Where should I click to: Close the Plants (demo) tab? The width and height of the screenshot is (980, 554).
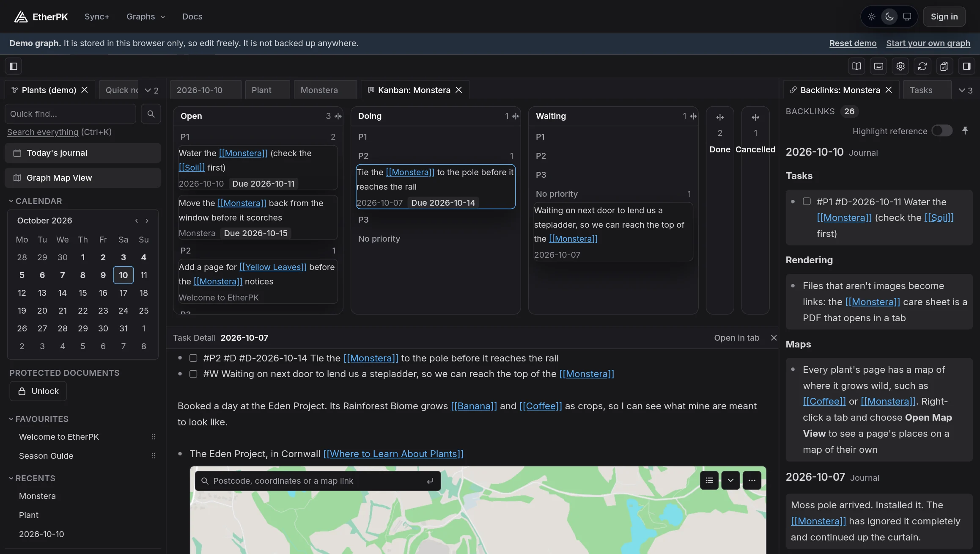click(x=85, y=90)
